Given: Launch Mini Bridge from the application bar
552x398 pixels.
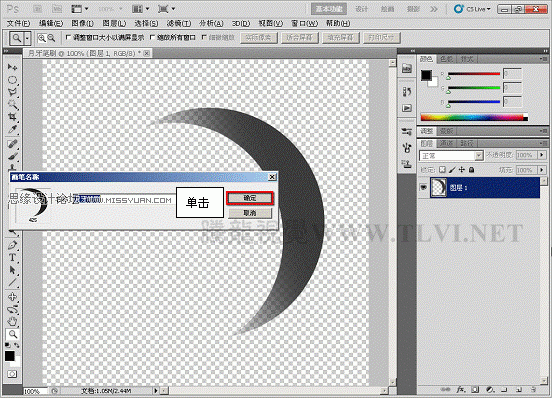Looking at the screenshot, I should pyautogui.click(x=57, y=9).
